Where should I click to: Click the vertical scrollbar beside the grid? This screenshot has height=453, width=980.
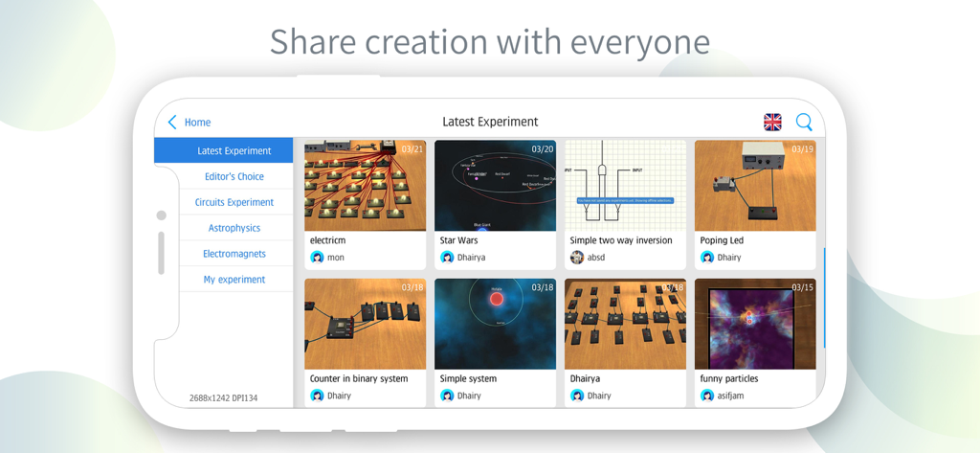pos(824,298)
